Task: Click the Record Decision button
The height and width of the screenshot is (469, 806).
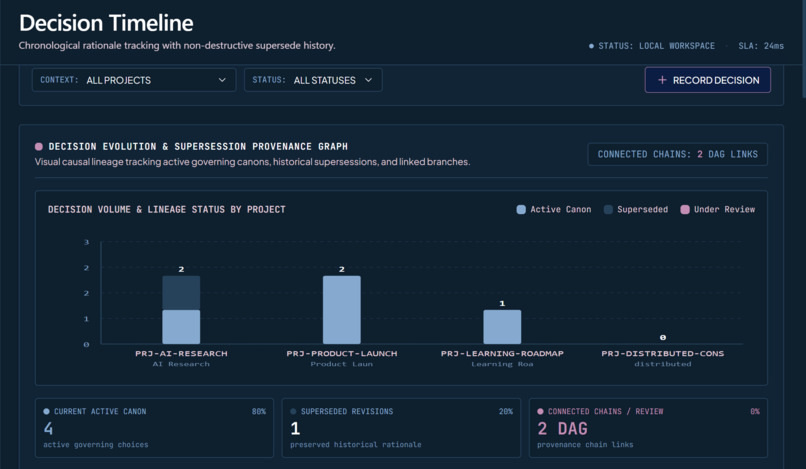Action: [x=707, y=80]
